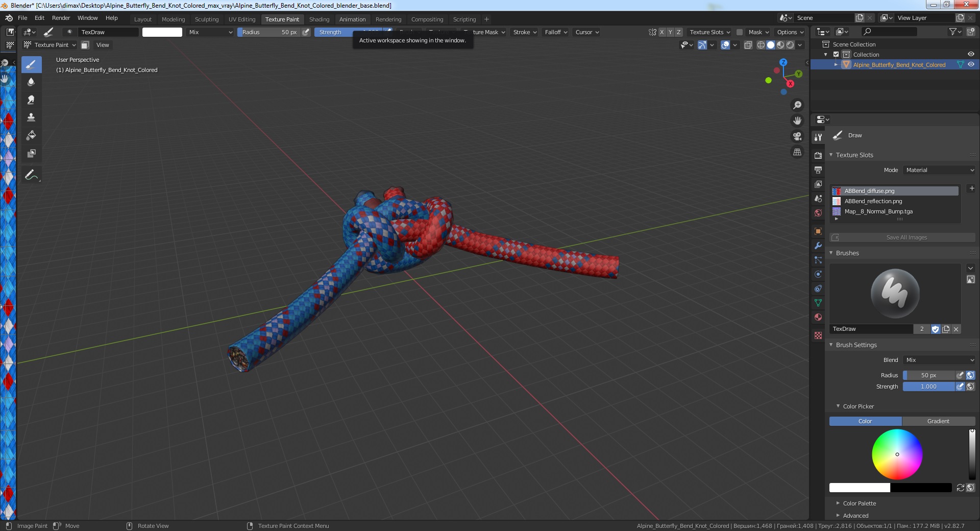
Task: Open the World properties tab
Action: (818, 213)
